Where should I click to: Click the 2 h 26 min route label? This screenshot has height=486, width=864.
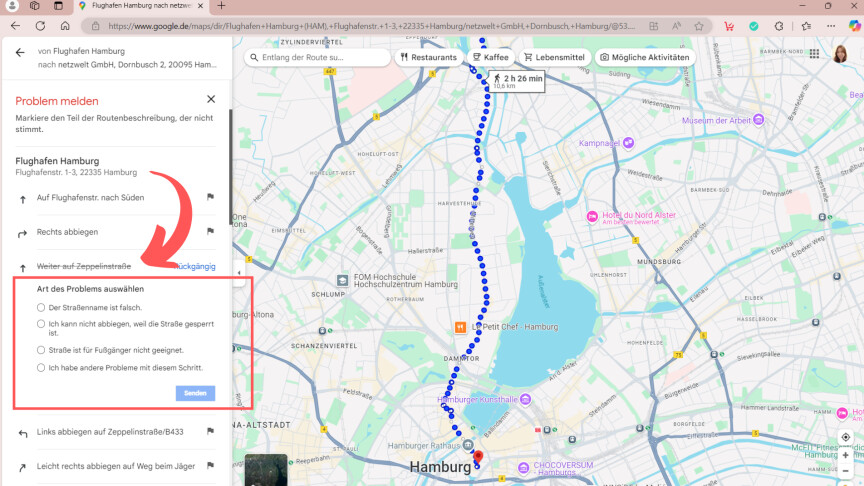click(x=517, y=81)
